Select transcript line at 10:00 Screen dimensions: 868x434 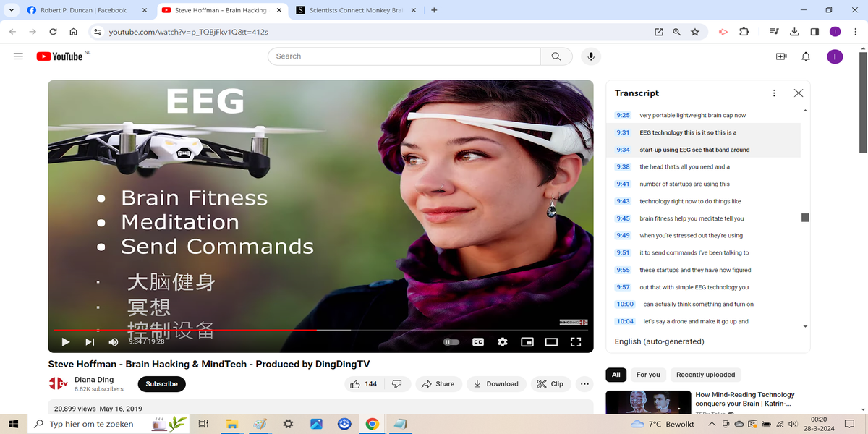(704, 305)
